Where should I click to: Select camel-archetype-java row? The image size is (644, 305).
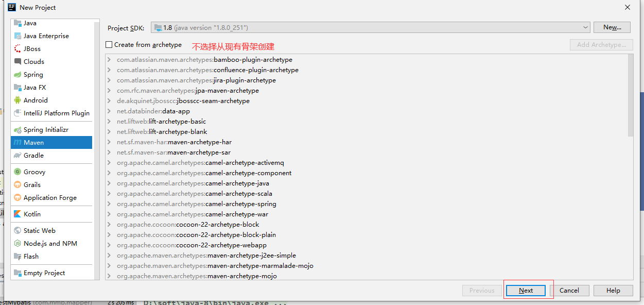pos(367,183)
